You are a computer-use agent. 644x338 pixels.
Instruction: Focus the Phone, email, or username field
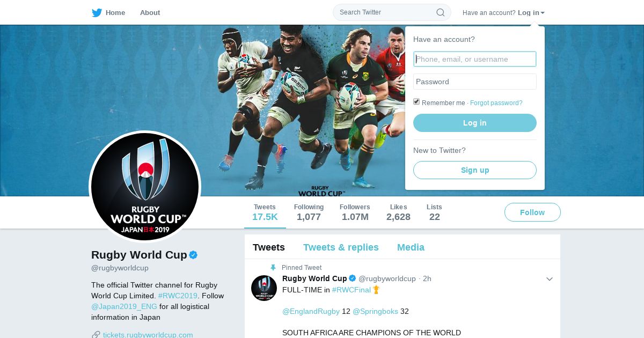pos(475,59)
